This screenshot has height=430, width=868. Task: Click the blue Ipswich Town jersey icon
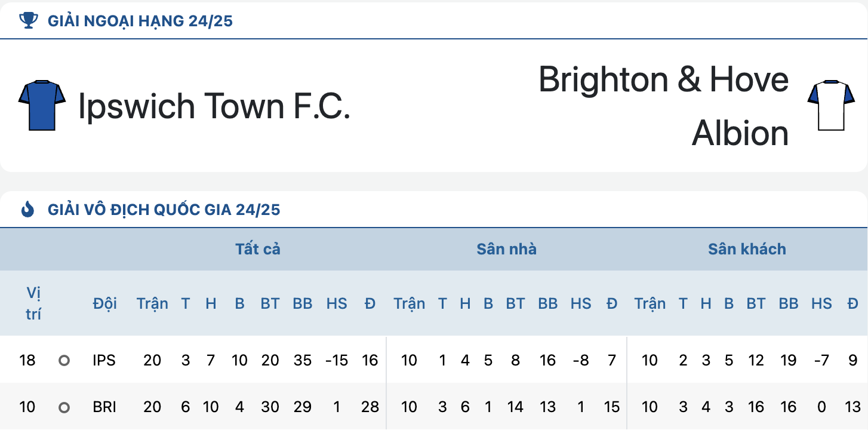[42, 105]
